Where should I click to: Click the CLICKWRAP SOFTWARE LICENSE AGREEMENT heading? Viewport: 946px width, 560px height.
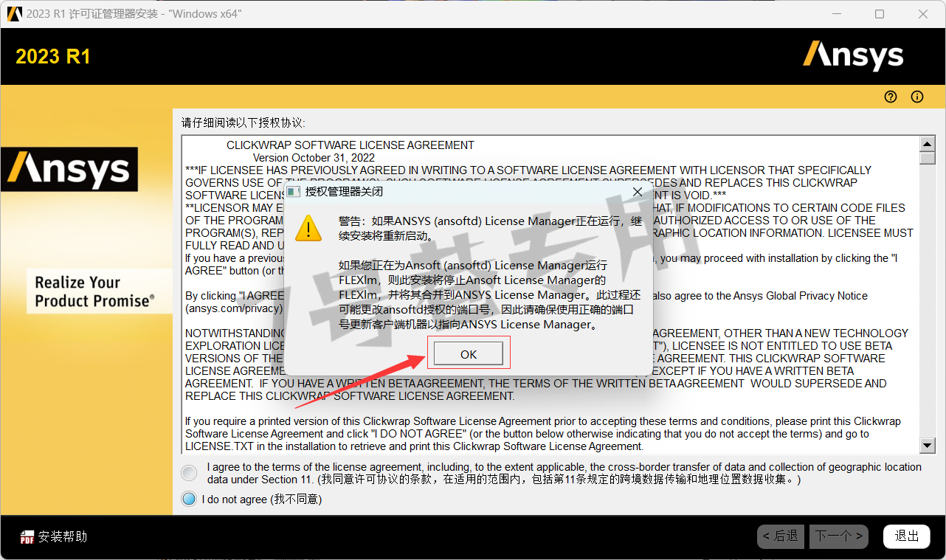pyautogui.click(x=351, y=145)
